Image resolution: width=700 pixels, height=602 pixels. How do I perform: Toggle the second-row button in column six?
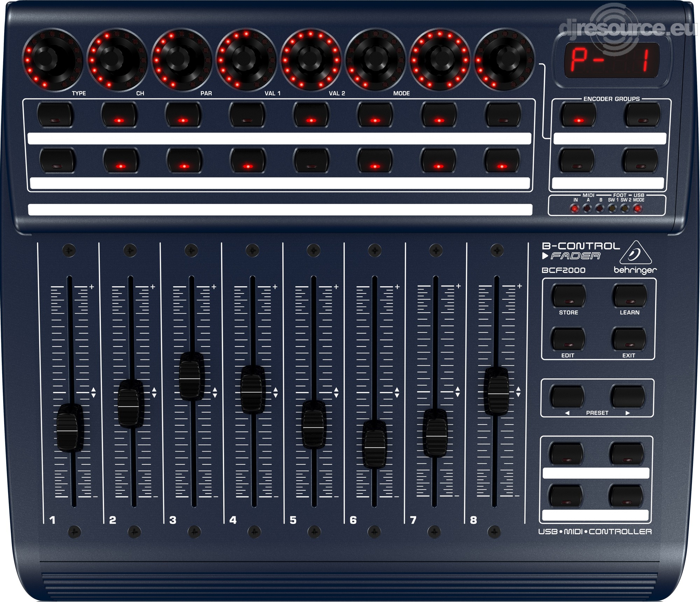tap(375, 161)
